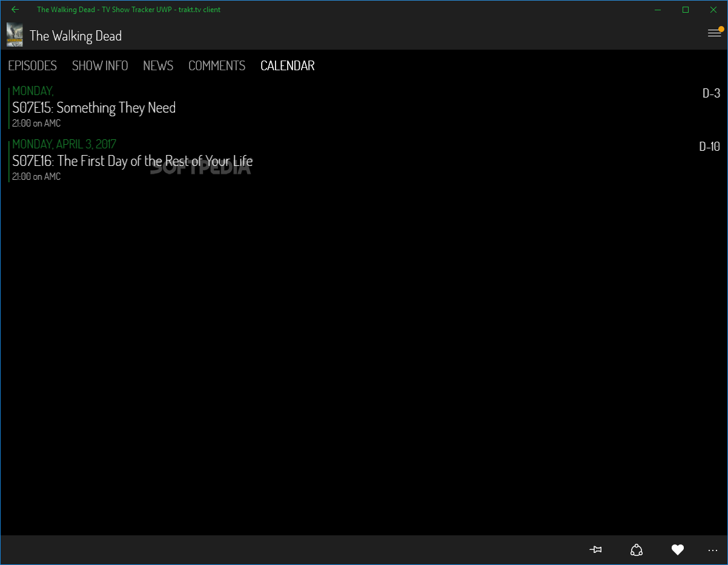Open the SHOW INFO tab
The height and width of the screenshot is (565, 728).
(100, 65)
